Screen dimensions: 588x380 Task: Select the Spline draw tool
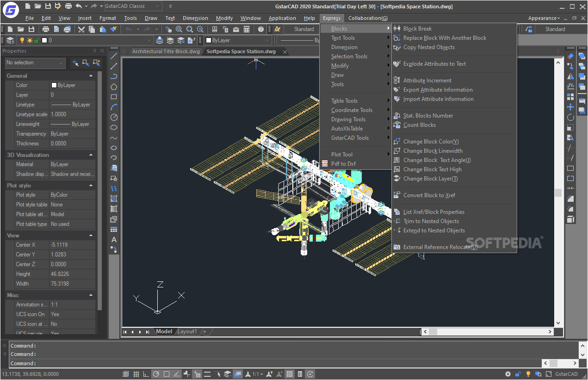[x=114, y=137]
